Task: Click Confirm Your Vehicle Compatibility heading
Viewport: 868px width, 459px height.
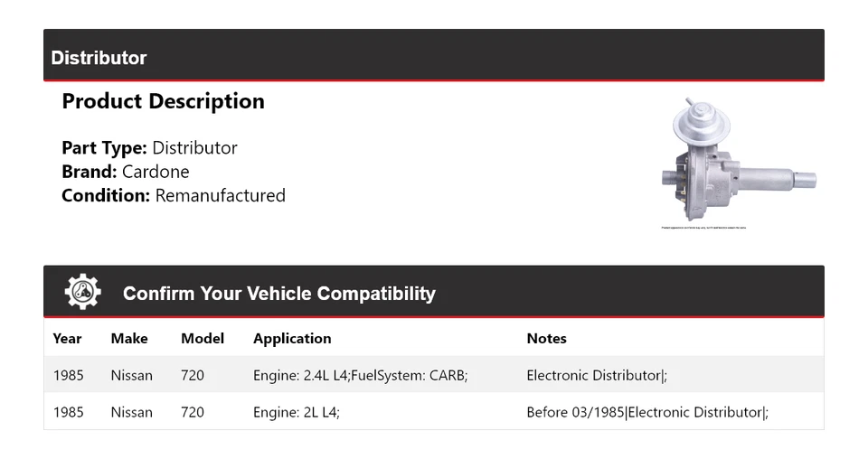Action: point(278,294)
